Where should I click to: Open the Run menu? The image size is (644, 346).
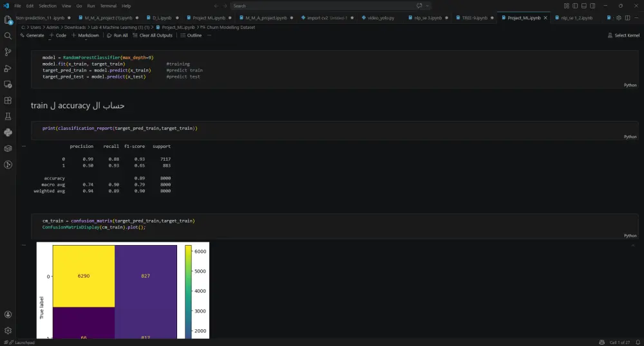tap(91, 6)
